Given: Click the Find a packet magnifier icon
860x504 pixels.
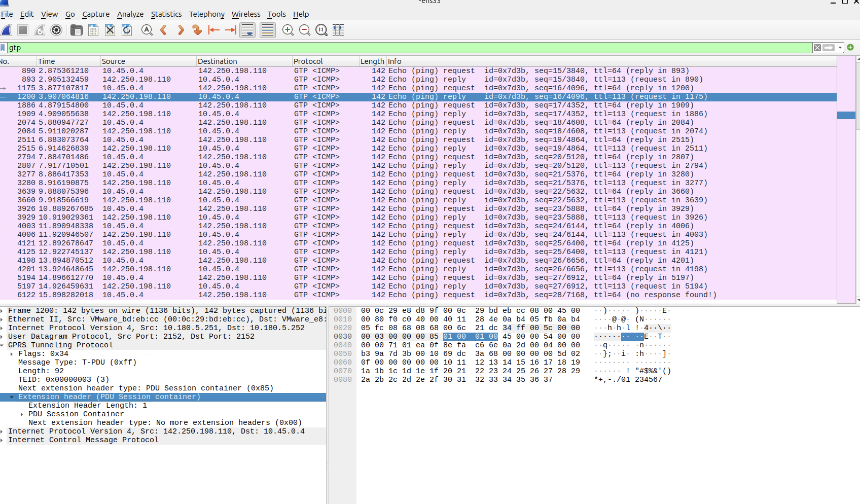Looking at the screenshot, I should [147, 30].
